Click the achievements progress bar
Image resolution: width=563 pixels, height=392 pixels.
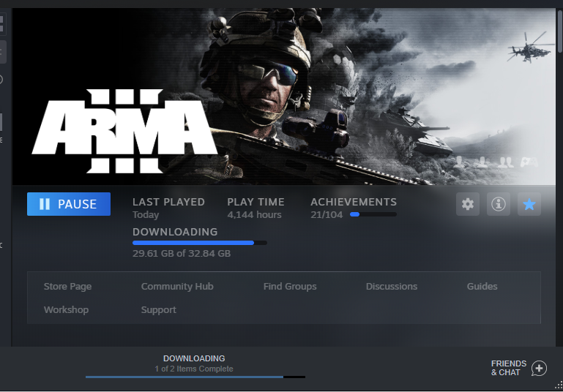pyautogui.click(x=373, y=214)
